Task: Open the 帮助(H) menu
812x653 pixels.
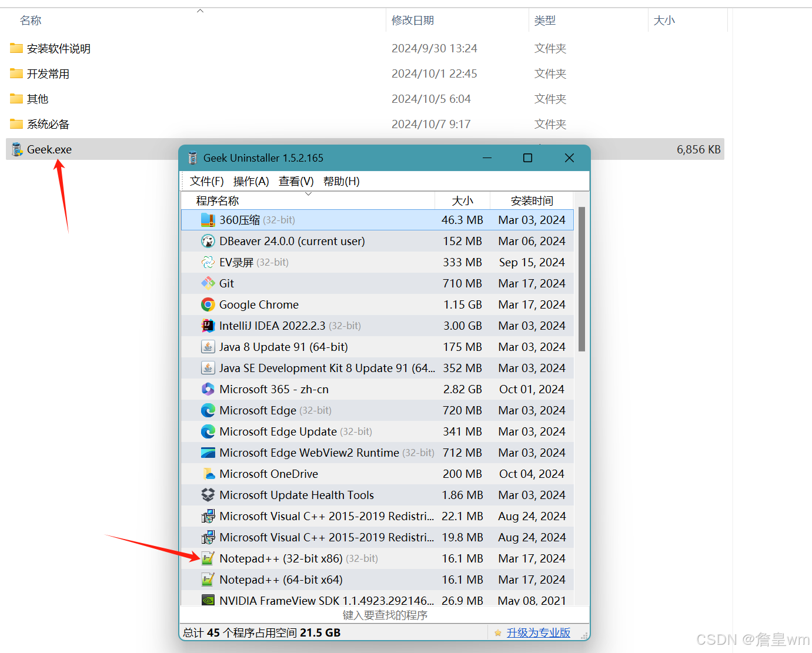Action: [x=342, y=182]
